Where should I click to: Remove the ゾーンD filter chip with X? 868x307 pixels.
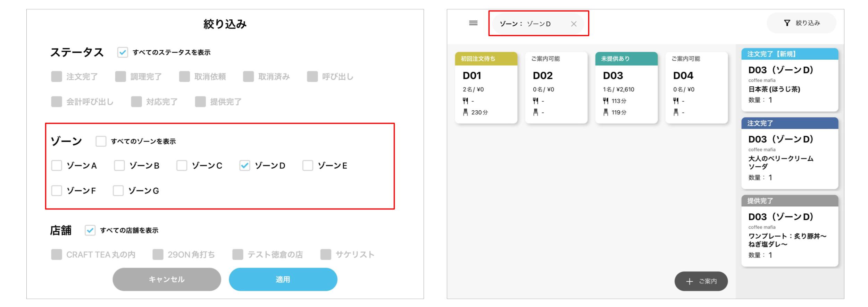coord(574,24)
